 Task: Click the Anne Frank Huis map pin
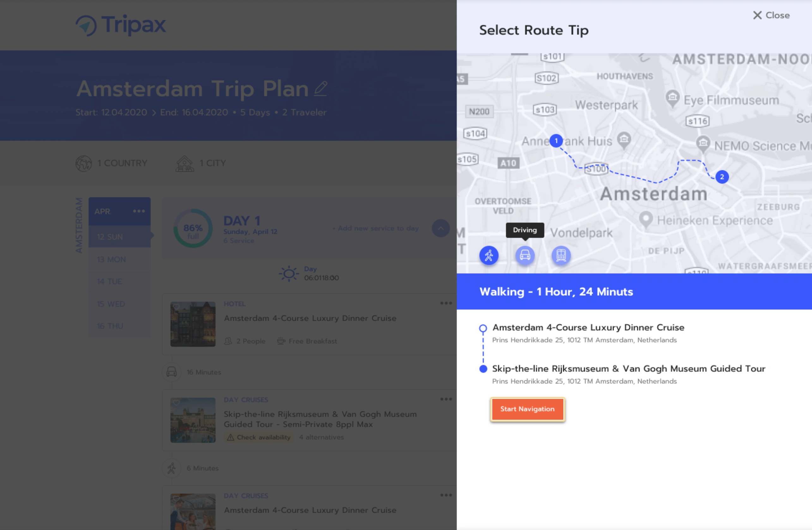pos(624,140)
